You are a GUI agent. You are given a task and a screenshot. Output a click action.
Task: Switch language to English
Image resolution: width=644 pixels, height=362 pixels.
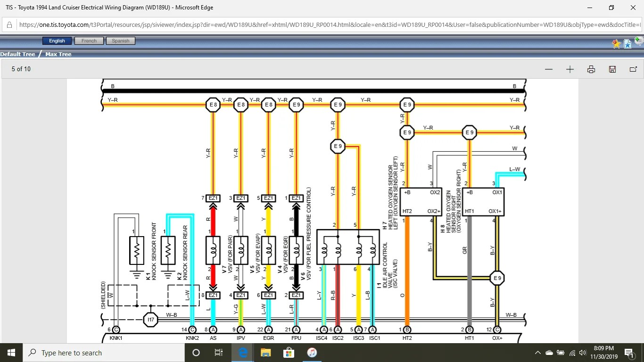click(57, 41)
